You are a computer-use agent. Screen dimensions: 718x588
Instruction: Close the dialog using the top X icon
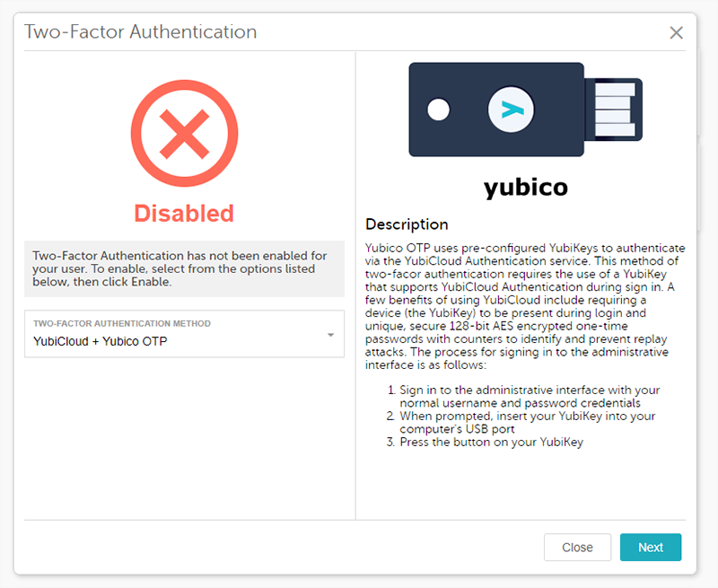click(676, 32)
